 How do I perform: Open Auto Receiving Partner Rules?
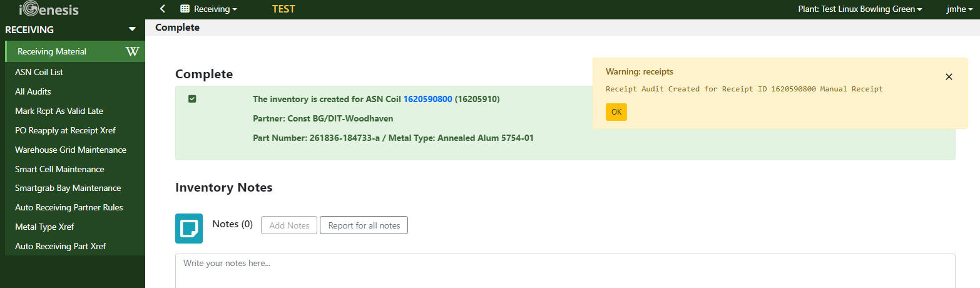(69, 207)
